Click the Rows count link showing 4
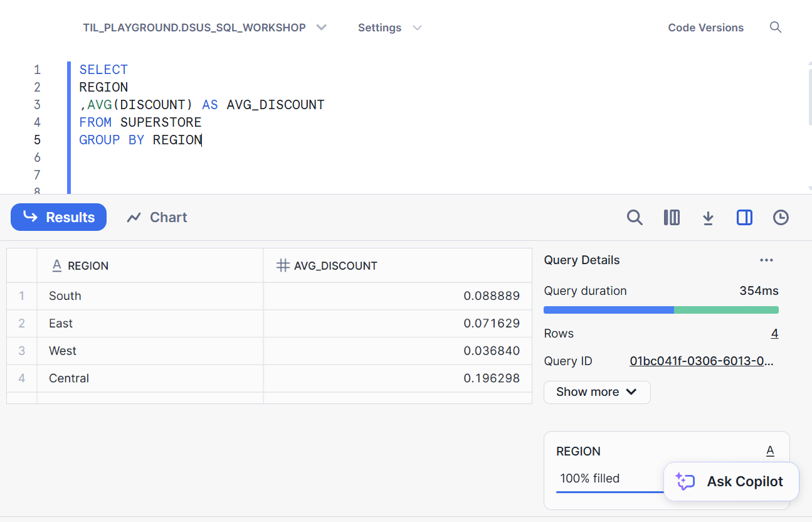 [x=774, y=334]
